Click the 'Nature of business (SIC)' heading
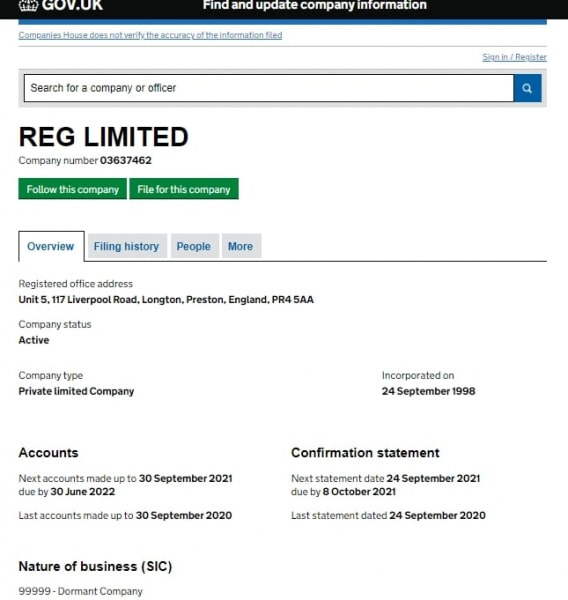 click(x=95, y=566)
